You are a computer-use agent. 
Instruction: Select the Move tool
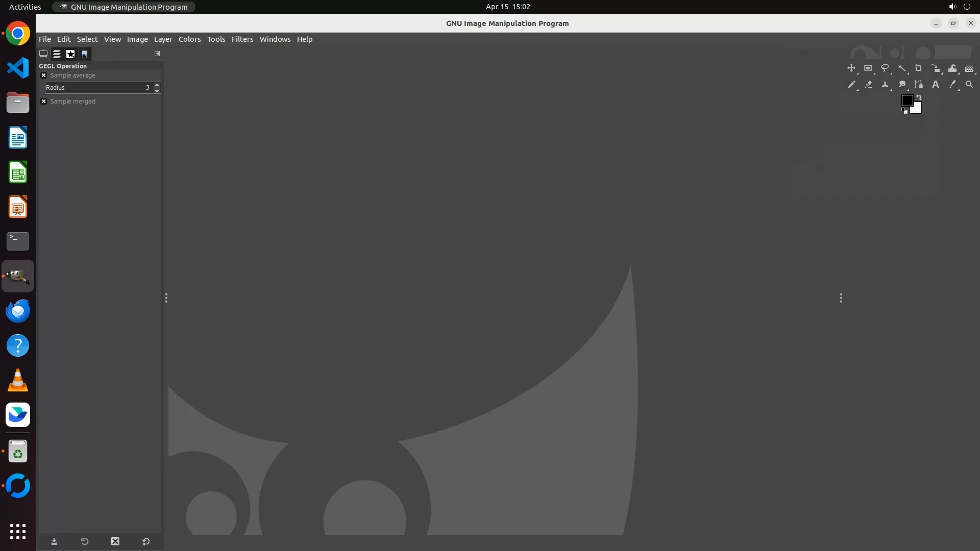(851, 68)
